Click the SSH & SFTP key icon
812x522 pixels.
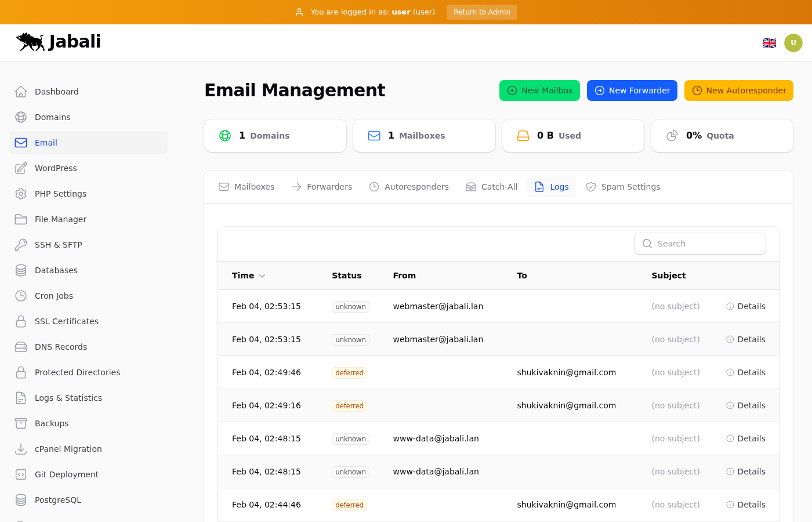coord(21,245)
